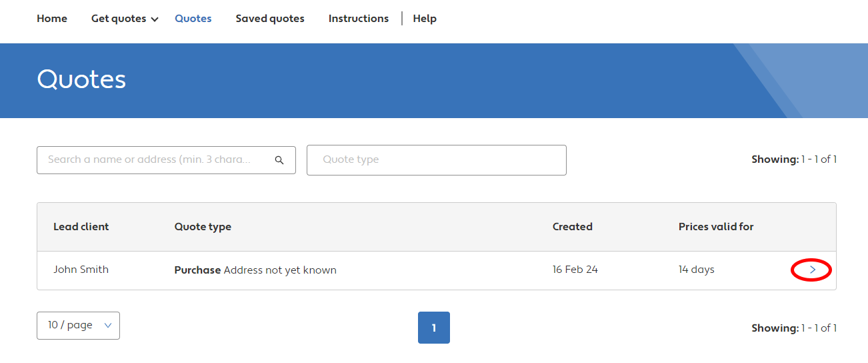Focus the name or address search field
Image resolution: width=868 pixels, height=363 pixels.
pyautogui.click(x=166, y=160)
